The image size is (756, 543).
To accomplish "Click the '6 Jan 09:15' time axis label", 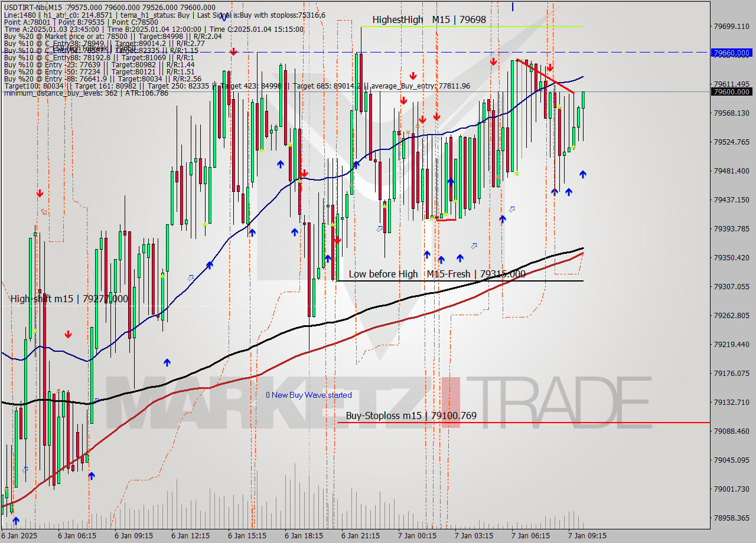I will (x=133, y=536).
